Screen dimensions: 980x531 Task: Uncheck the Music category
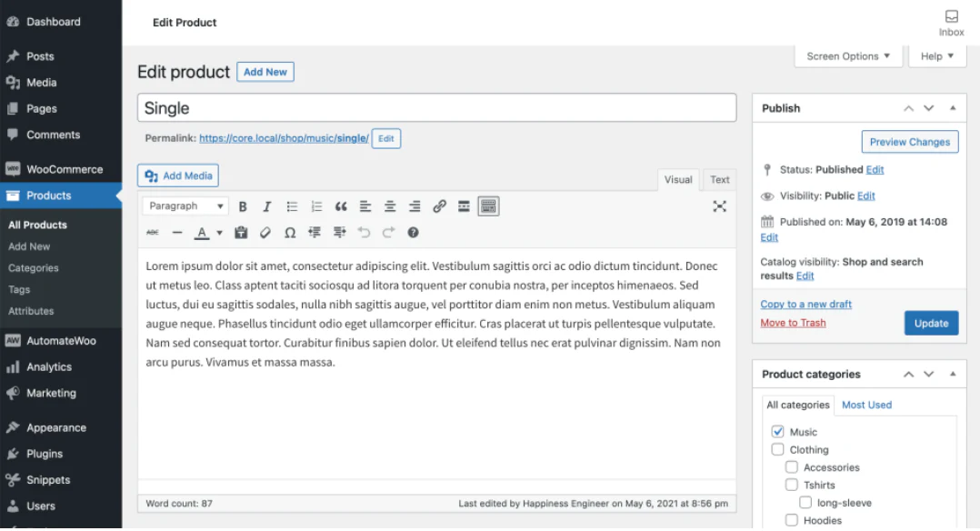777,431
